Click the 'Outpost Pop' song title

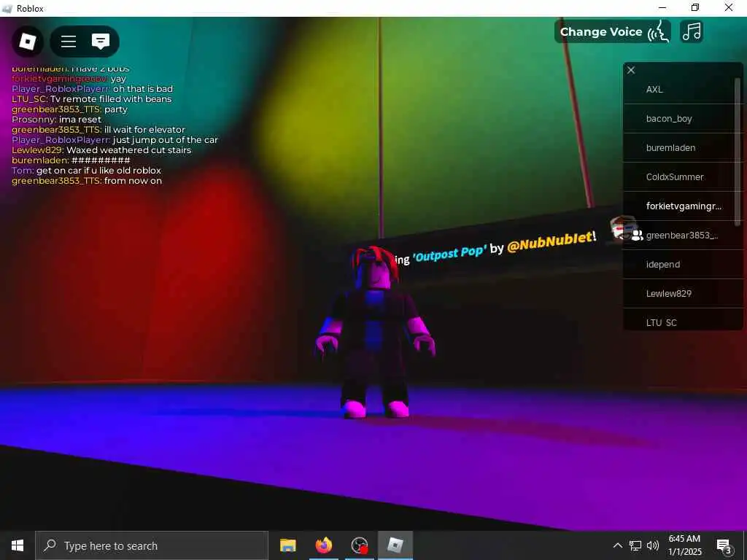coord(449,253)
